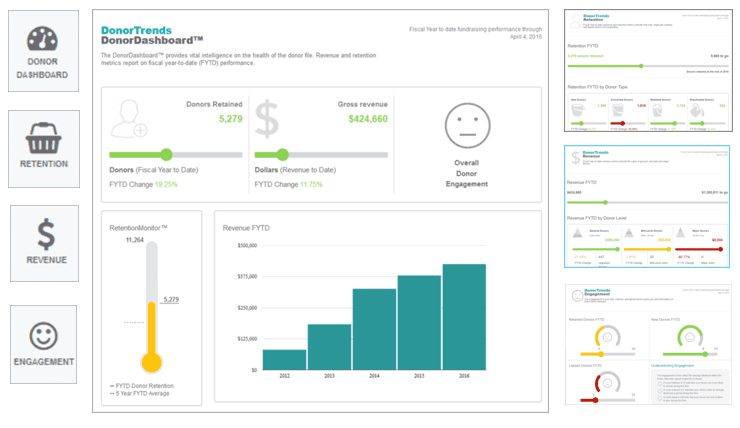Click the 11,264 thermometer top label
The width and height of the screenshot is (740, 428).
pyautogui.click(x=135, y=240)
